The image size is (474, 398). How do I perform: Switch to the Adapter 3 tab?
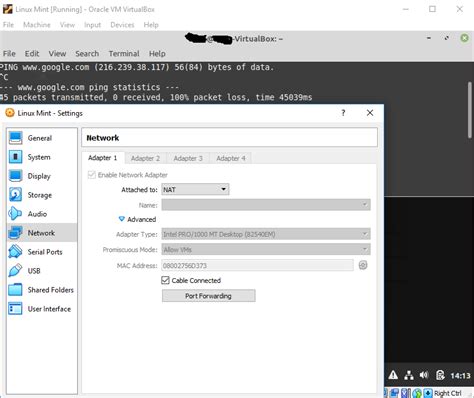188,158
